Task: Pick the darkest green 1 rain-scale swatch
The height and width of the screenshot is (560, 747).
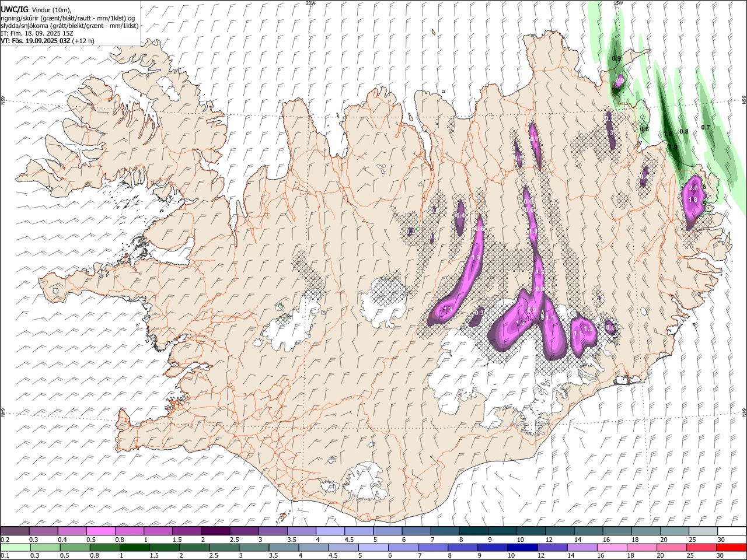Action: [135, 548]
